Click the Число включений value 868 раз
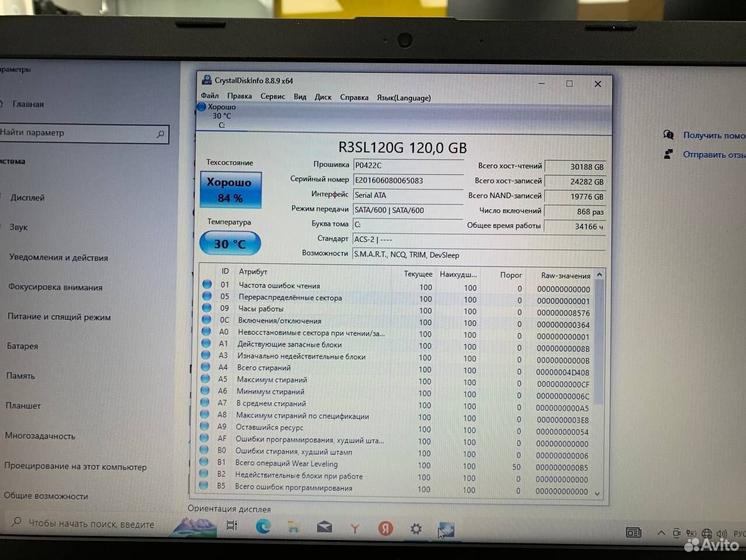Screen dimensions: 746x560 [575, 212]
